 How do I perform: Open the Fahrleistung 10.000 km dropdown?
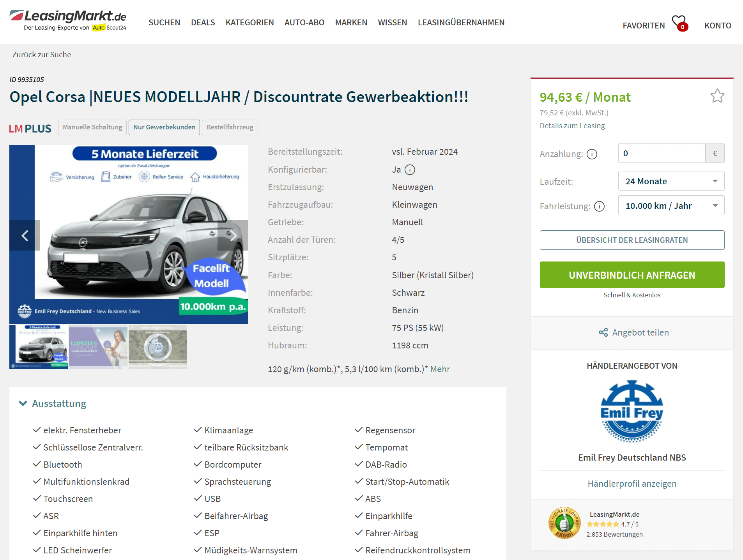point(671,206)
